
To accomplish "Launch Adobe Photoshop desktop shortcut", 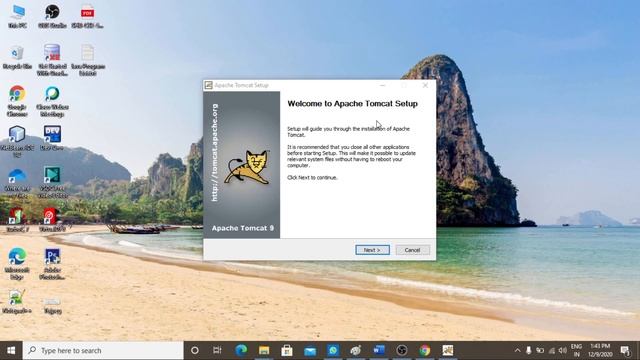I will (x=52, y=264).
